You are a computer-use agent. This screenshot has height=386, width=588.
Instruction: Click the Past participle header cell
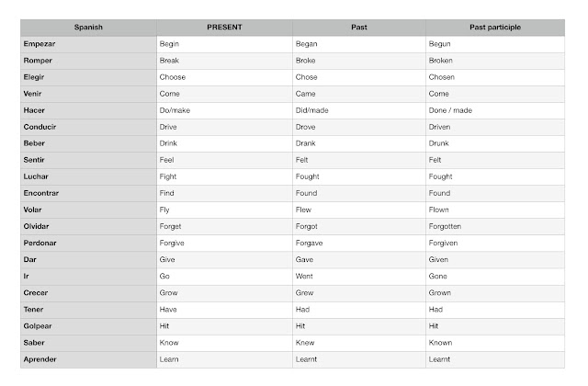495,28
